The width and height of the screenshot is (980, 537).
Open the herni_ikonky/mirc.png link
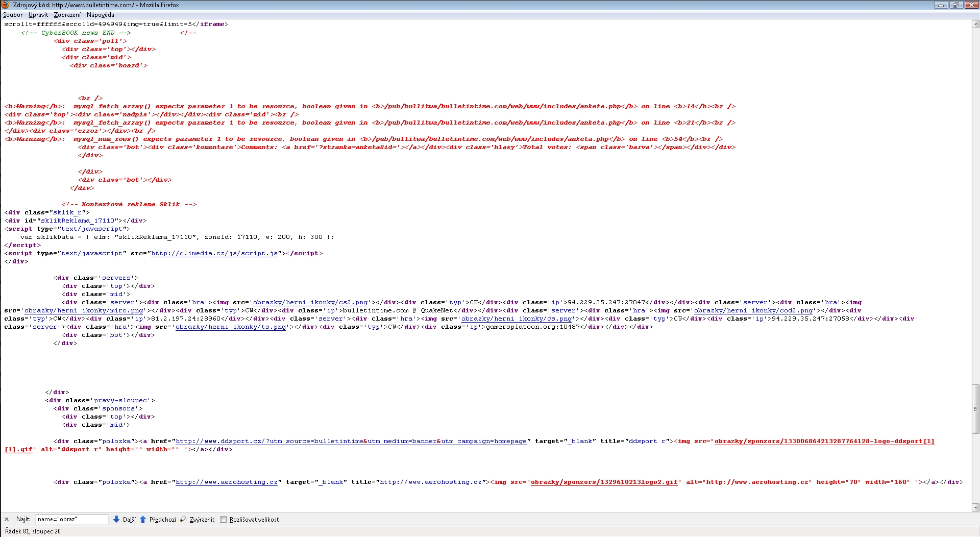tap(84, 310)
